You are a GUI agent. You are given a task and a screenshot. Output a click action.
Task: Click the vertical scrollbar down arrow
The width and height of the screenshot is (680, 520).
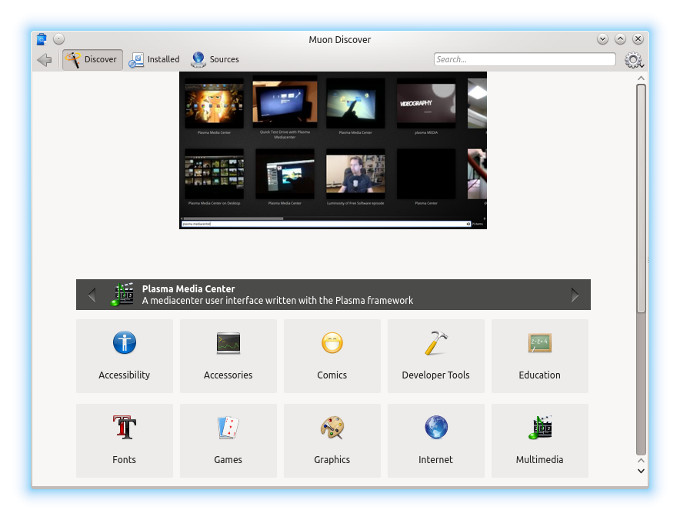pos(641,470)
